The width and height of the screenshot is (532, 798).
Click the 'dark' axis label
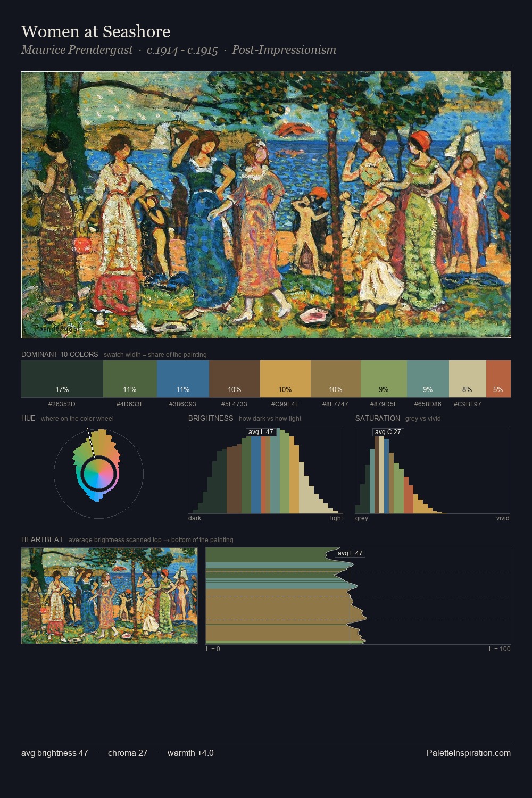[195, 518]
